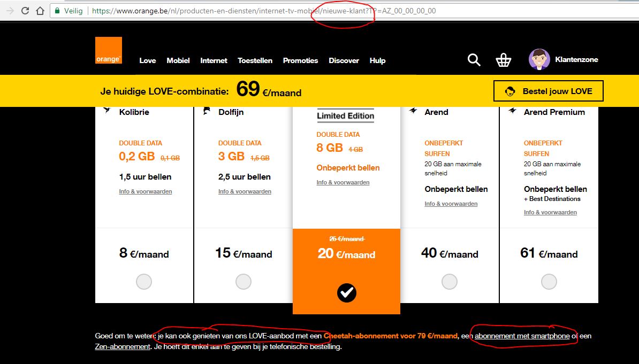Click the Dolfijn dolphin icon
The image size is (639, 364).
[x=207, y=110]
